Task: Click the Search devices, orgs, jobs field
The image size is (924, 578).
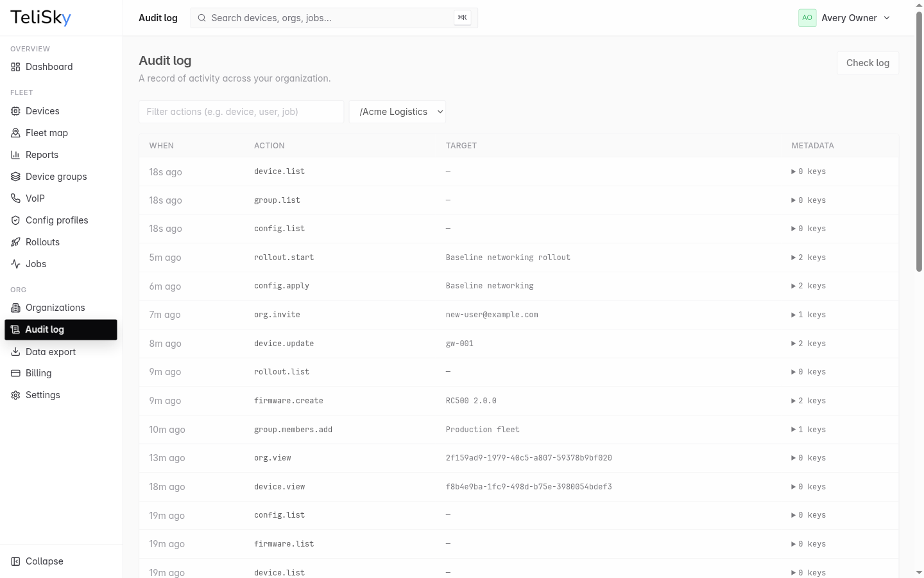Action: click(334, 18)
